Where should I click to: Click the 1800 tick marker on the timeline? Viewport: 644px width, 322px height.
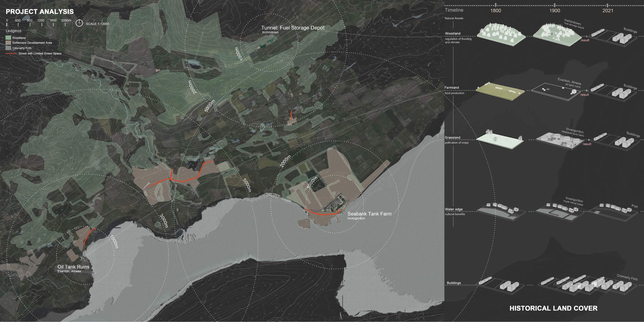[495, 5]
